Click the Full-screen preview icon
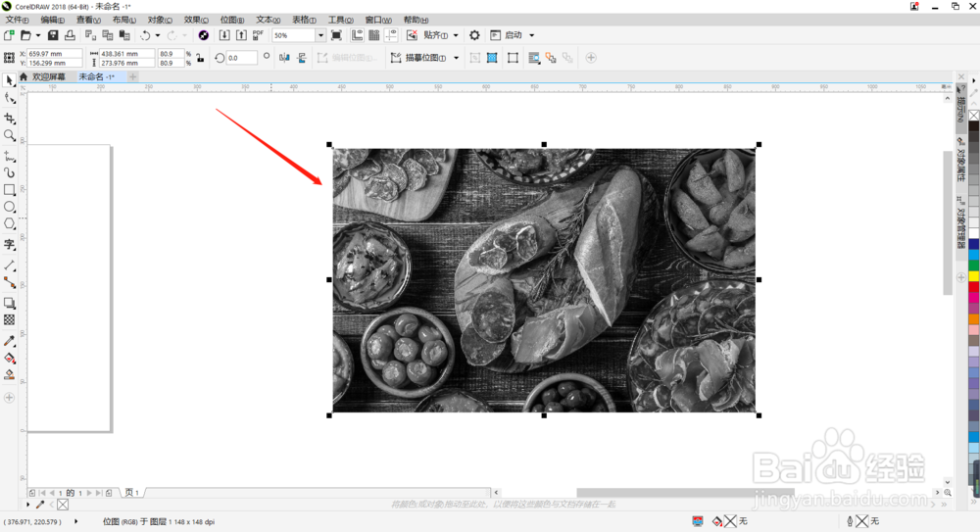 coord(336,35)
